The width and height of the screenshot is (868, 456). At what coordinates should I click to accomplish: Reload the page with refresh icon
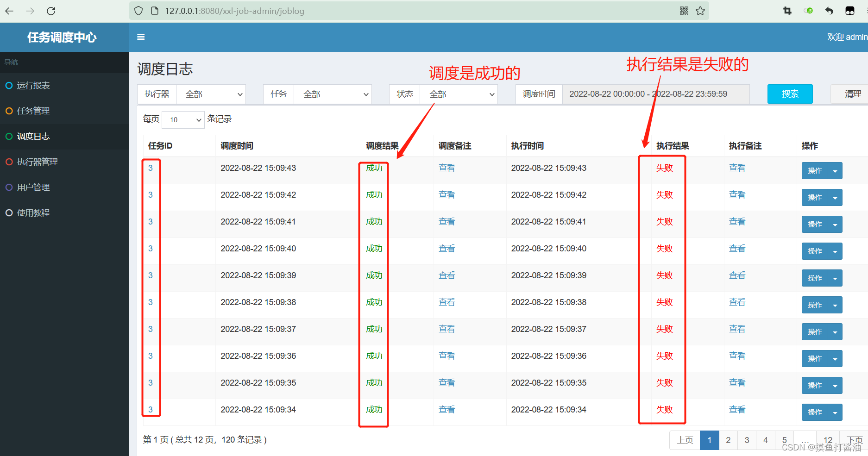51,11
